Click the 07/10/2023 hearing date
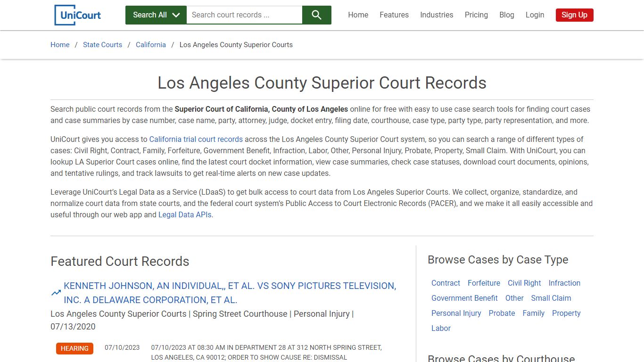Viewport: 644px width, 362px height. click(x=122, y=347)
